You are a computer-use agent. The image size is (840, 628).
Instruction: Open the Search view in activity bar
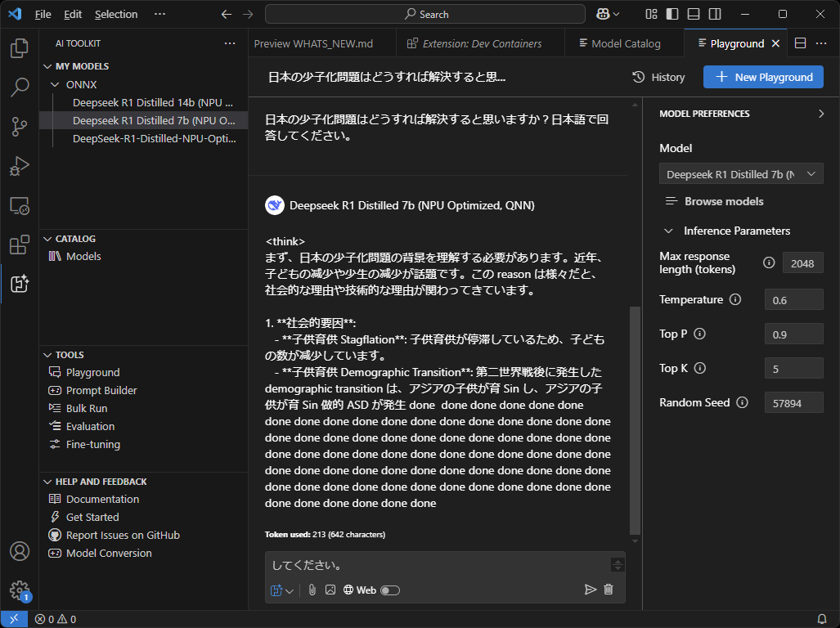(20, 87)
